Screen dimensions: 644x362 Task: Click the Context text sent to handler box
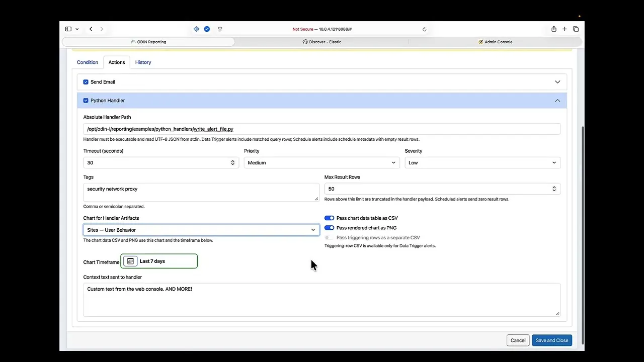[x=322, y=300]
